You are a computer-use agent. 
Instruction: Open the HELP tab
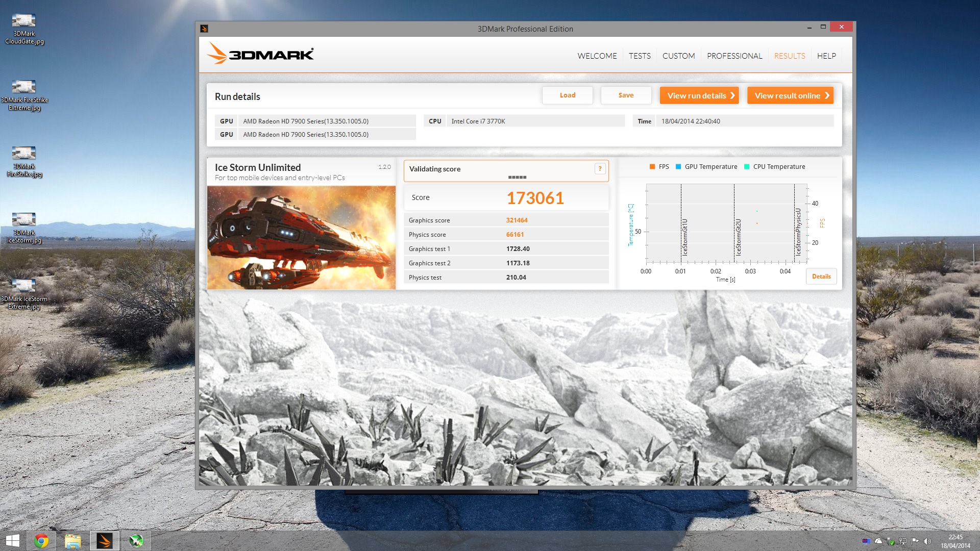pyautogui.click(x=826, y=56)
